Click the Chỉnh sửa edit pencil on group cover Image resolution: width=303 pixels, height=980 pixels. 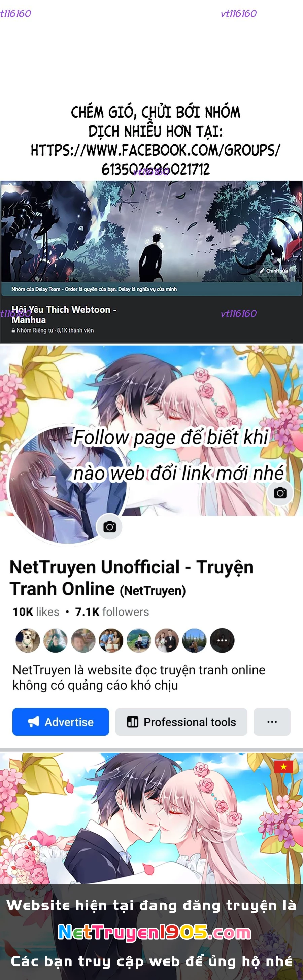pyautogui.click(x=274, y=271)
